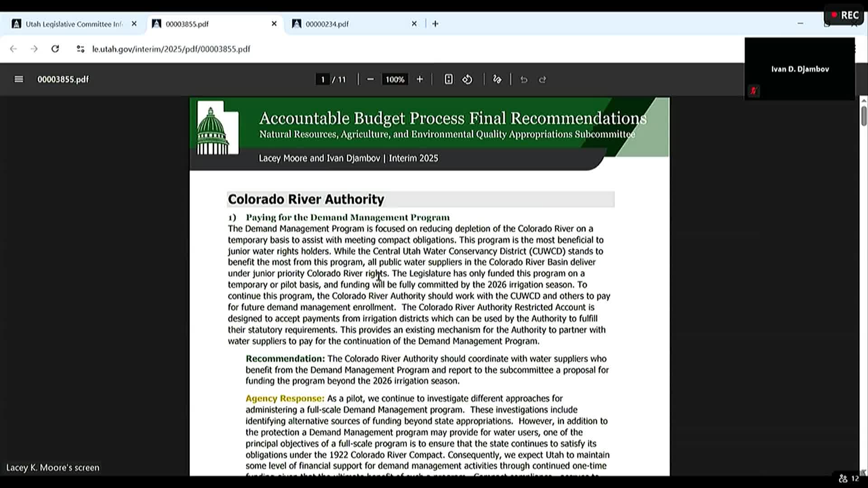The width and height of the screenshot is (868, 488).
Task: Open the PDF sidebar hamburger menu
Action: [x=19, y=80]
